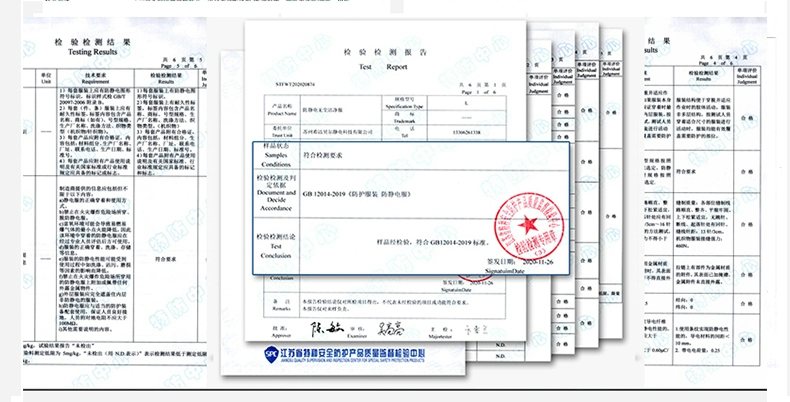Select the "带电电荷量: 0.25" result on page 4
Viewport: 790px width, 402px height.
pos(698,350)
